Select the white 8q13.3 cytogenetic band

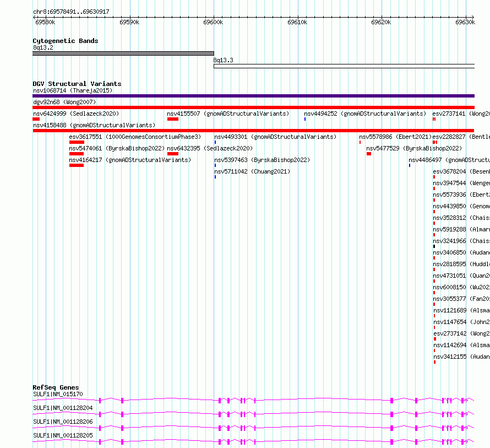point(344,66)
